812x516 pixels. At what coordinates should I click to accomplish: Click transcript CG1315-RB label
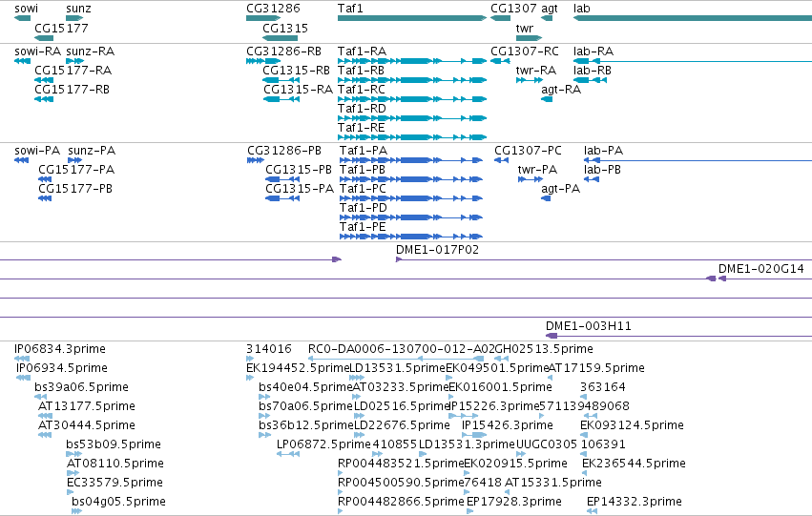pyautogui.click(x=296, y=71)
